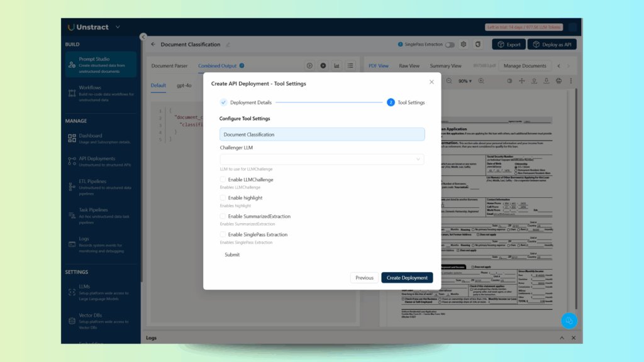
Task: Toggle the SinglePass Extraction switch
Action: (x=452, y=44)
